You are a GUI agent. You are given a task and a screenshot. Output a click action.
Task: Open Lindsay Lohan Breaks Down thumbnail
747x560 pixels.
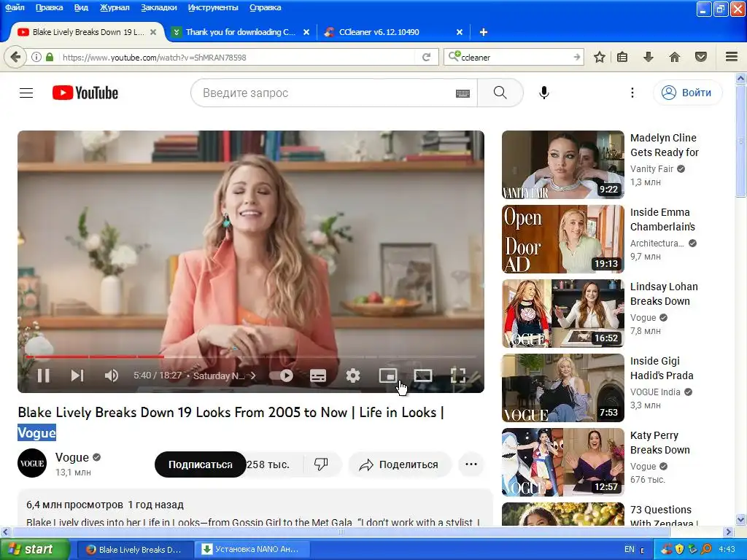coord(562,314)
